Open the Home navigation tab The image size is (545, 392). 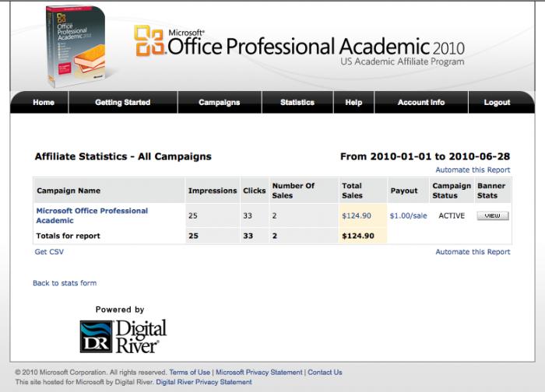(x=44, y=103)
